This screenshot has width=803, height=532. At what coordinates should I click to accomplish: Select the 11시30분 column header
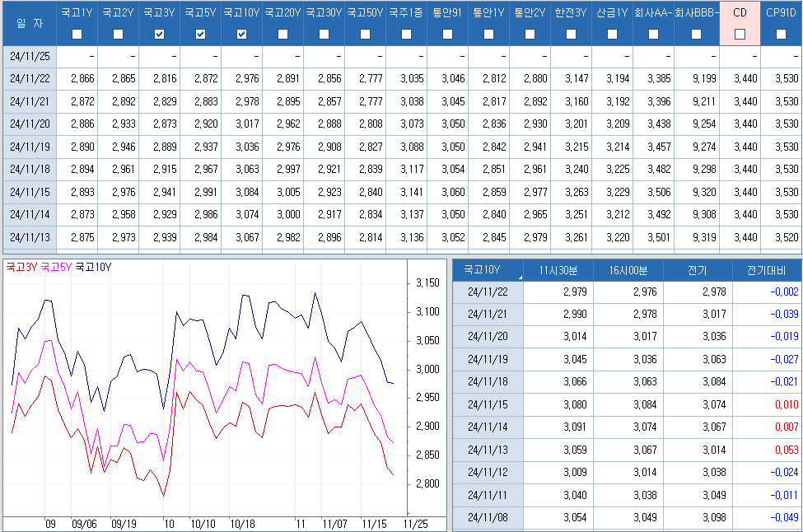(x=558, y=270)
